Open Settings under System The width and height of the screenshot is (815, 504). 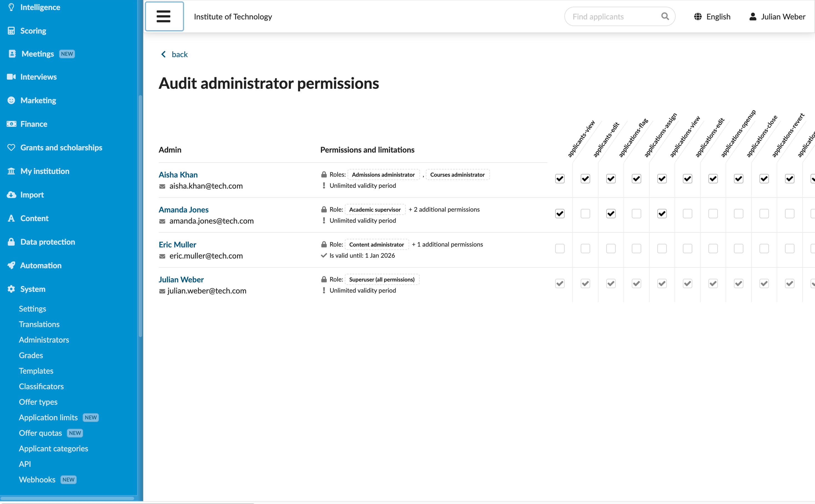tap(32, 309)
